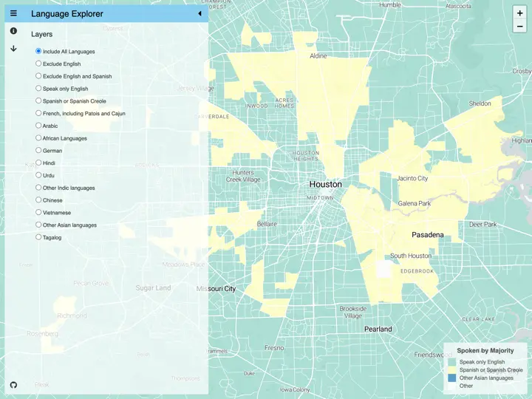Click the Bellaire map label

pyautogui.click(x=267, y=224)
